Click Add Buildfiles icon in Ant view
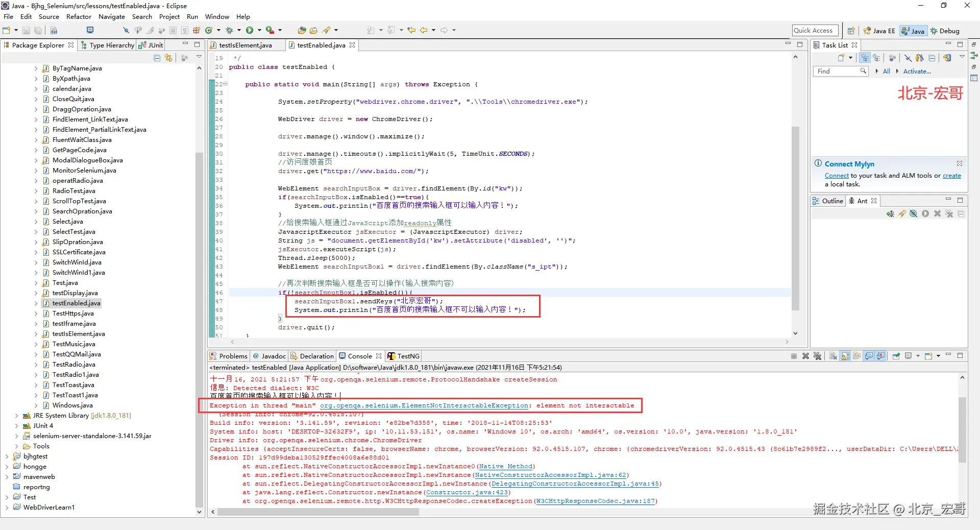The height and width of the screenshot is (530, 980). click(x=890, y=214)
